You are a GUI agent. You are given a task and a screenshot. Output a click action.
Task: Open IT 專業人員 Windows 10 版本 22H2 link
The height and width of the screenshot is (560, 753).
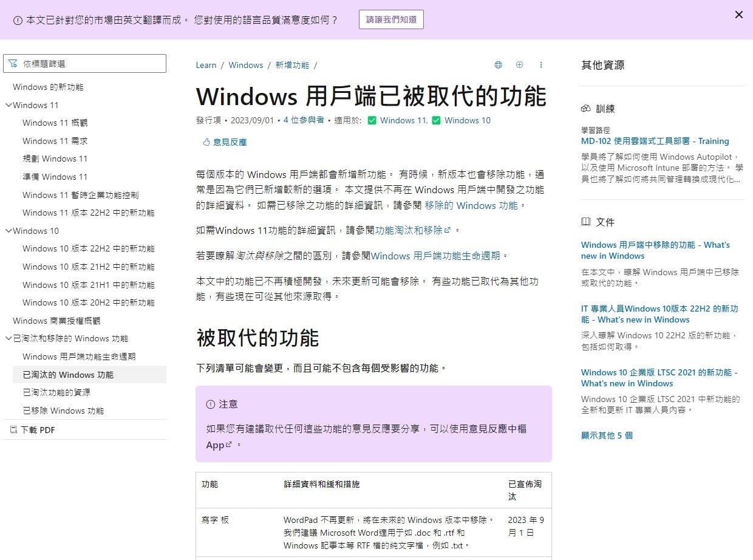point(659,314)
